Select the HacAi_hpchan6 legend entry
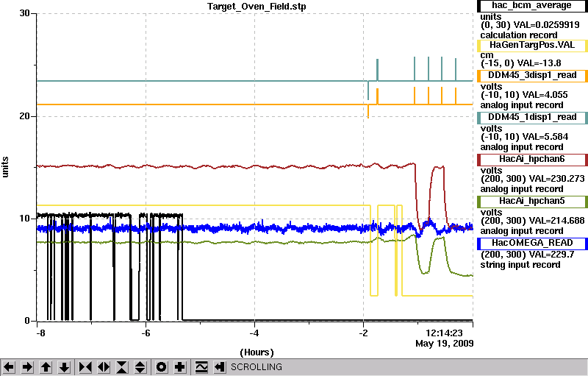588x376 pixels. [x=531, y=160]
